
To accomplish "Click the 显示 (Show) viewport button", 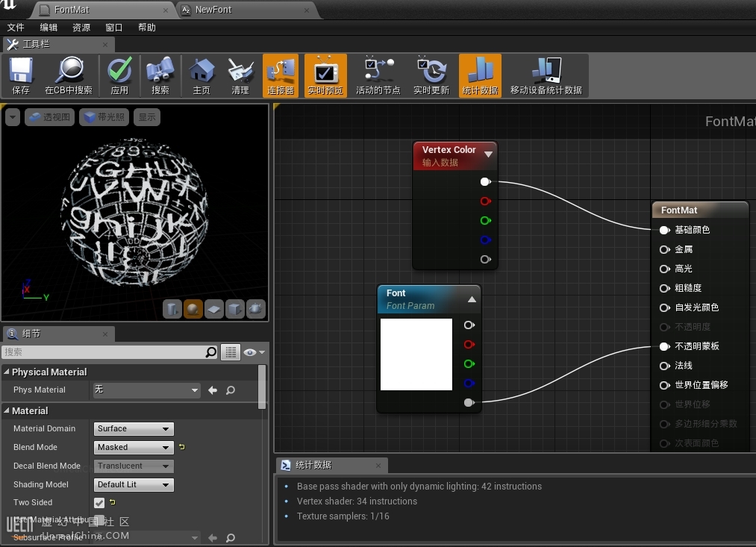I will pos(147,116).
